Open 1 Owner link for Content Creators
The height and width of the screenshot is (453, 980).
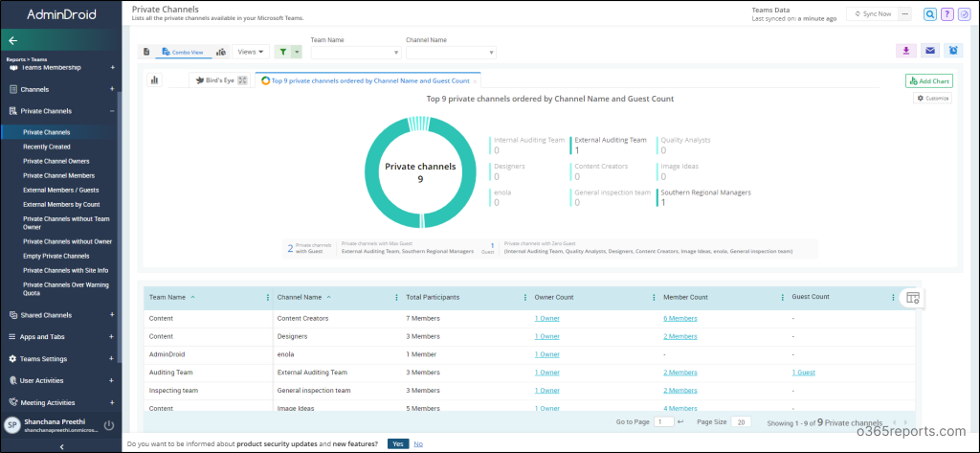pyautogui.click(x=546, y=319)
